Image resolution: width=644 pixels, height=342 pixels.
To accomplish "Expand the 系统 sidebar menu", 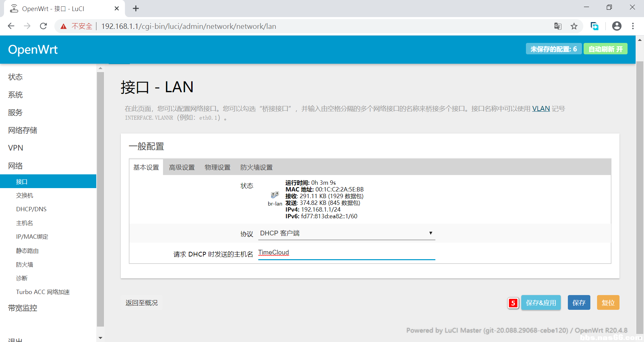I will pos(15,95).
